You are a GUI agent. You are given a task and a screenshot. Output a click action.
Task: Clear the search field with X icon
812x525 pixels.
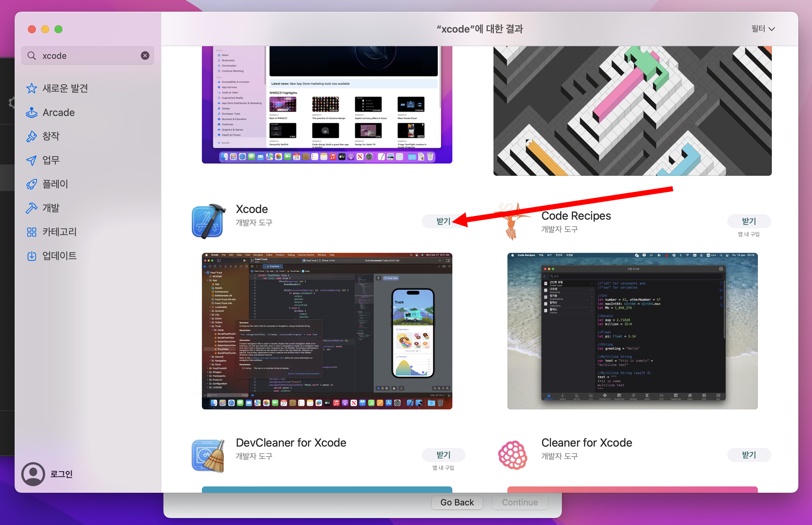(x=145, y=55)
